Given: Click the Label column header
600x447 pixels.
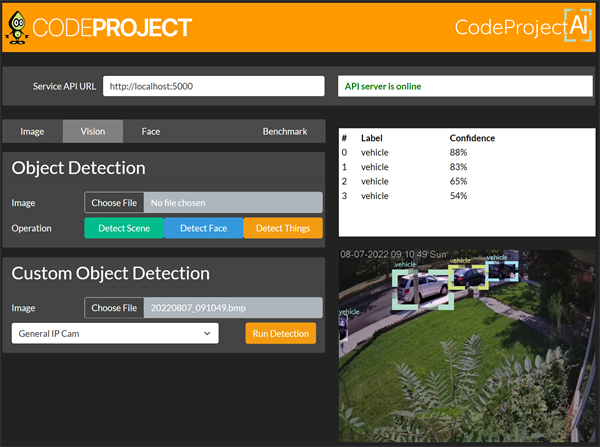Looking at the screenshot, I should pyautogui.click(x=372, y=138).
